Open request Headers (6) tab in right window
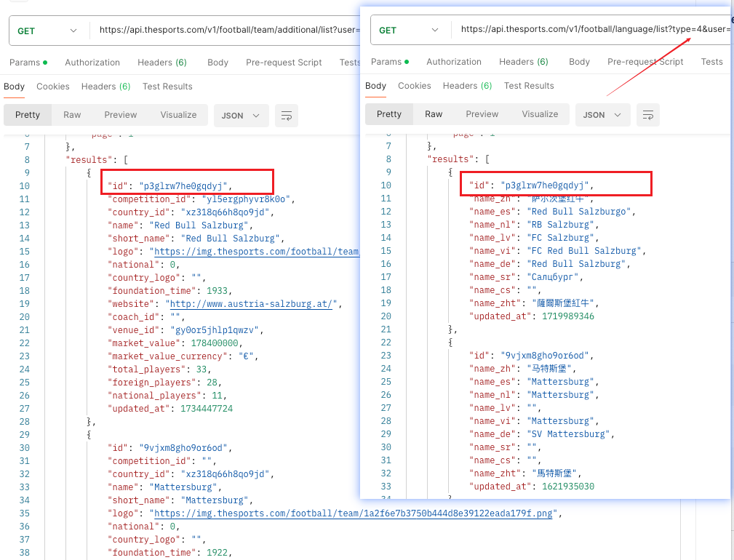Image resolution: width=734 pixels, height=560 pixels. click(x=523, y=61)
